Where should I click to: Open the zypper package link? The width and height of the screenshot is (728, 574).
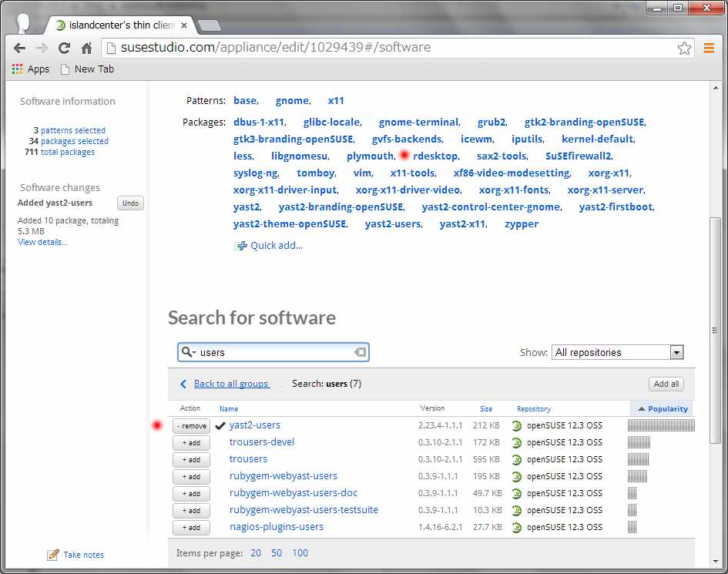pyautogui.click(x=522, y=224)
